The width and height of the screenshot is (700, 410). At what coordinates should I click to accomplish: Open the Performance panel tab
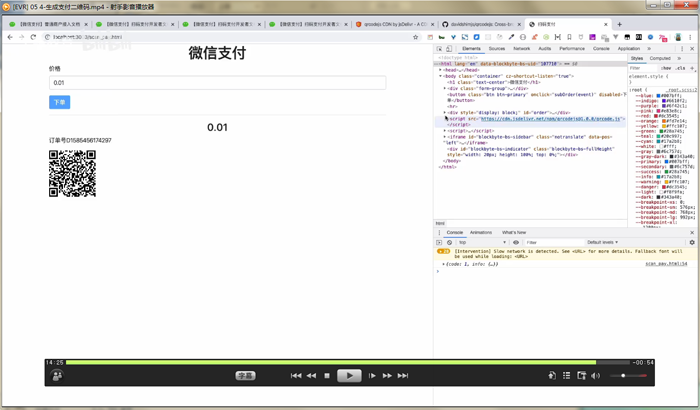[x=572, y=48]
